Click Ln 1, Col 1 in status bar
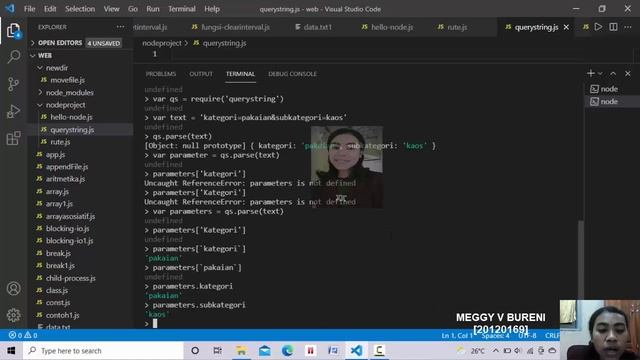This screenshot has width=640, height=360. (x=457, y=335)
